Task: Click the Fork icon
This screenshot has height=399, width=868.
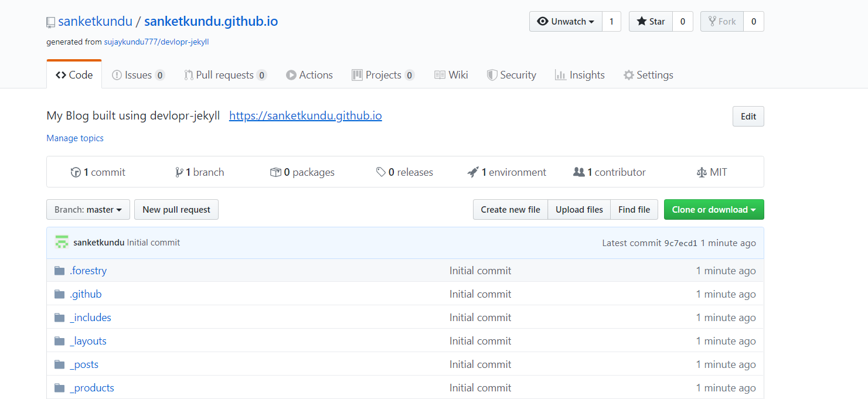Action: coord(712,21)
